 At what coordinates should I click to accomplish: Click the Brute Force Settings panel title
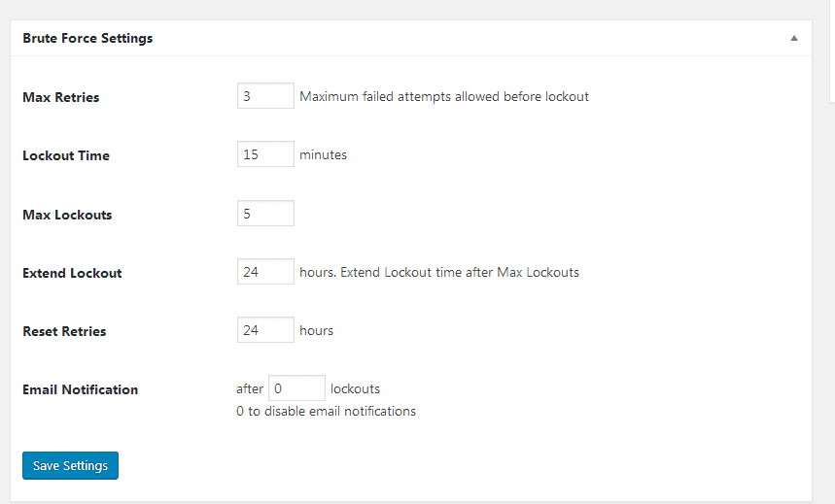click(x=87, y=39)
